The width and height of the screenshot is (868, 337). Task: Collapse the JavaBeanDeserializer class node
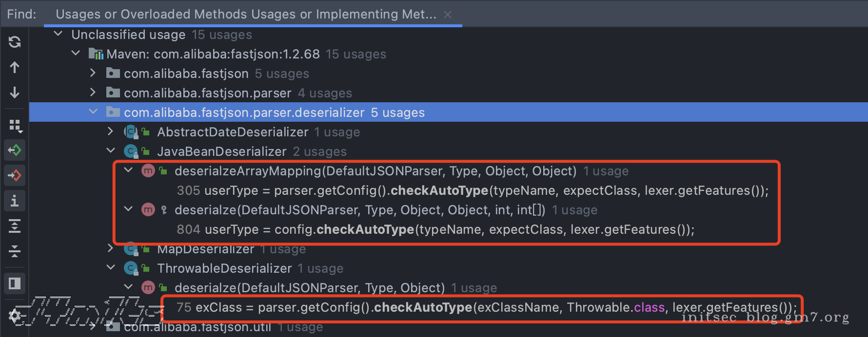[111, 151]
